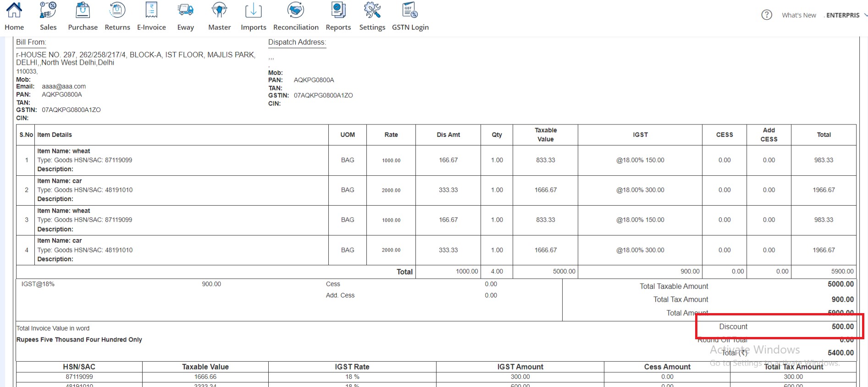Select the Sales menu label
The width and height of the screenshot is (868, 387).
[48, 27]
